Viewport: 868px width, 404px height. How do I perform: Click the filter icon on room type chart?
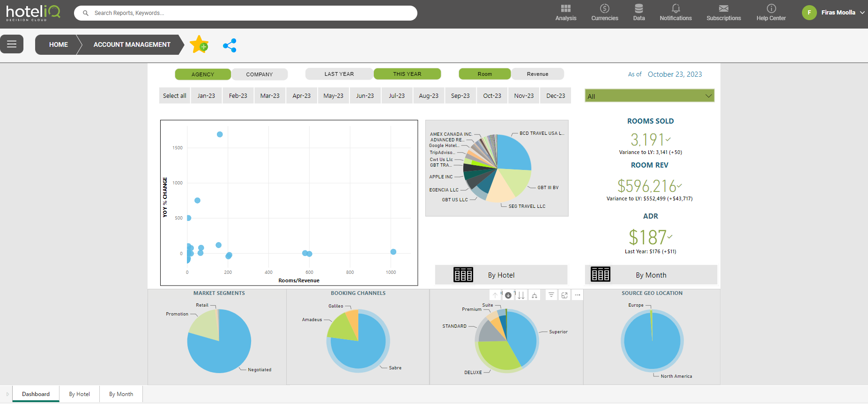click(x=551, y=295)
